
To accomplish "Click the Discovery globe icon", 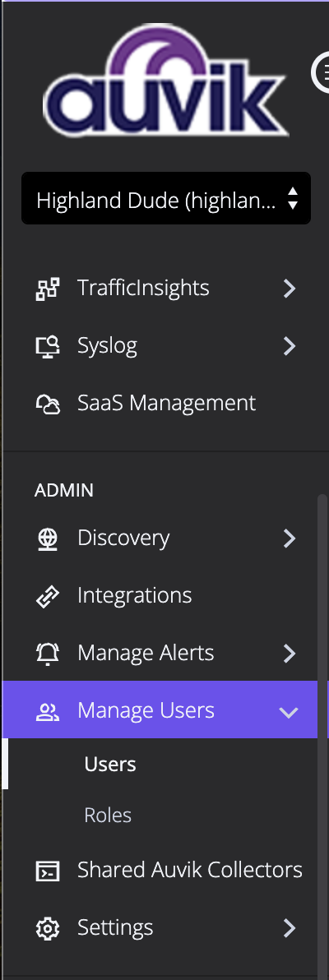I will [x=48, y=538].
